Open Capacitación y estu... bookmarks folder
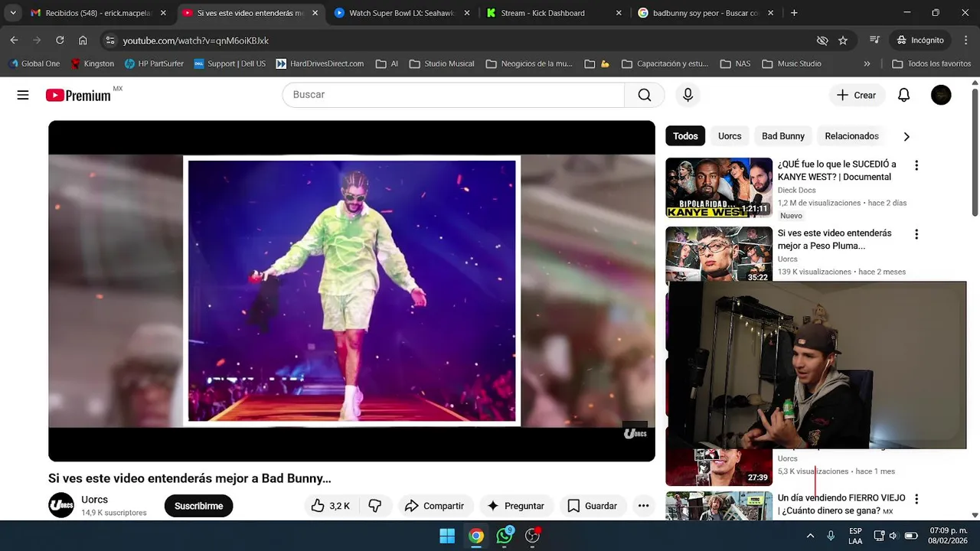The width and height of the screenshot is (980, 551). (x=665, y=64)
